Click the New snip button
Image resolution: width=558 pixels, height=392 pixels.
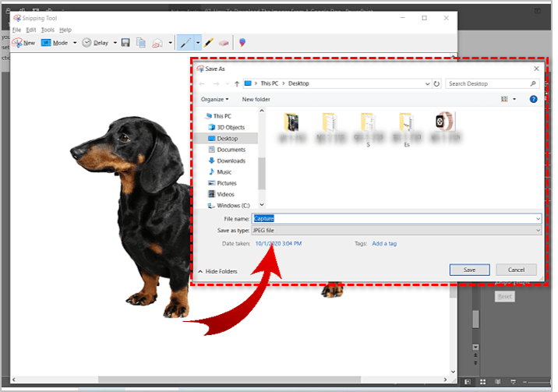click(23, 43)
